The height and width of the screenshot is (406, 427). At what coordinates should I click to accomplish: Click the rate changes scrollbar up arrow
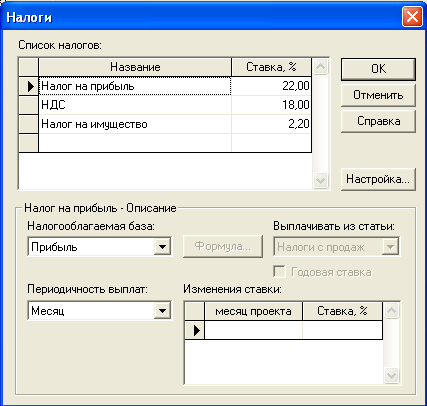(x=391, y=311)
